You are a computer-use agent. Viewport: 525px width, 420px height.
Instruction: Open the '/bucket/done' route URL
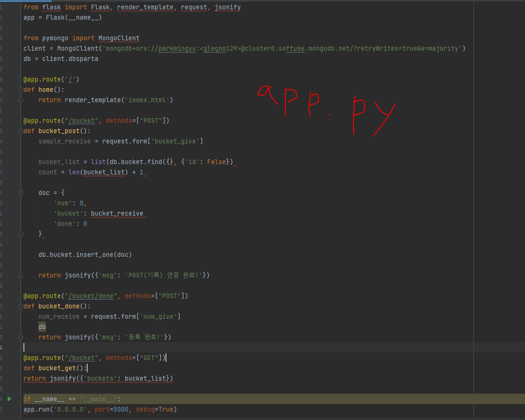(91, 296)
